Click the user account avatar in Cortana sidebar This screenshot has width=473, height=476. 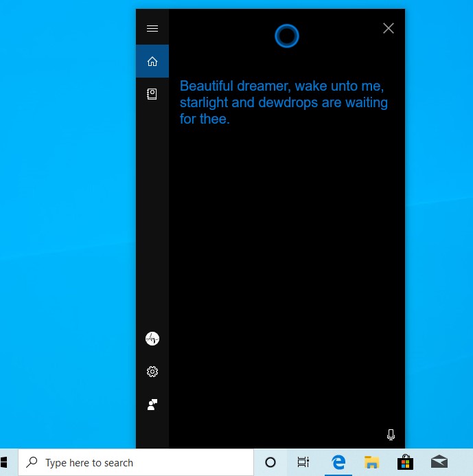point(152,339)
